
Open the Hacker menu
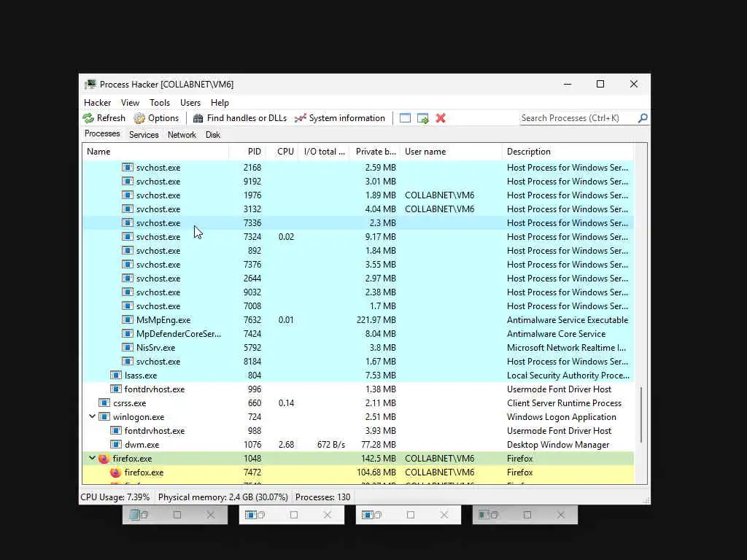[x=97, y=103]
